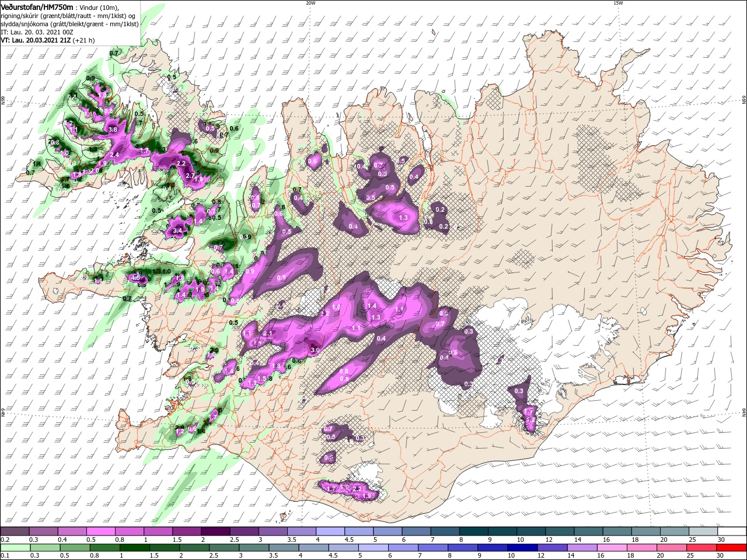Pick the dark teal snow swatch between 9 and 10
Image resolution: width=747 pixels, height=560 pixels.
pyautogui.click(x=502, y=533)
